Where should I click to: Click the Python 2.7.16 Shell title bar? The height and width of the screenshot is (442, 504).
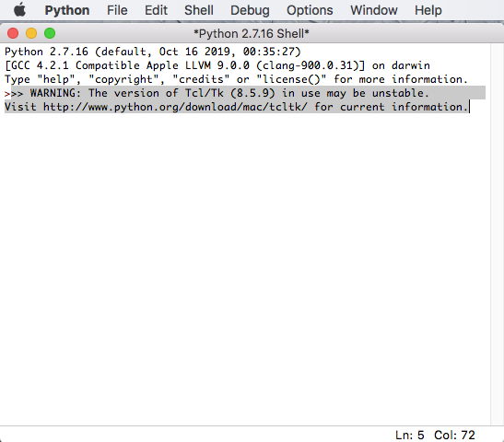tap(252, 33)
